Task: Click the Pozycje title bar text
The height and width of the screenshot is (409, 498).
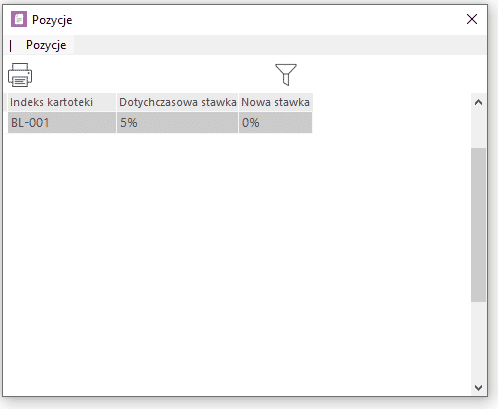Action: 52,20
